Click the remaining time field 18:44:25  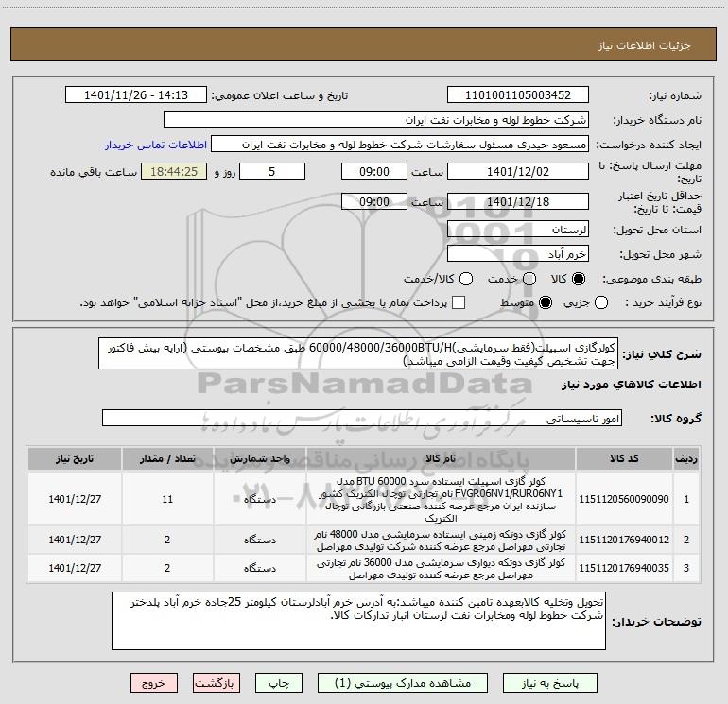(x=174, y=171)
